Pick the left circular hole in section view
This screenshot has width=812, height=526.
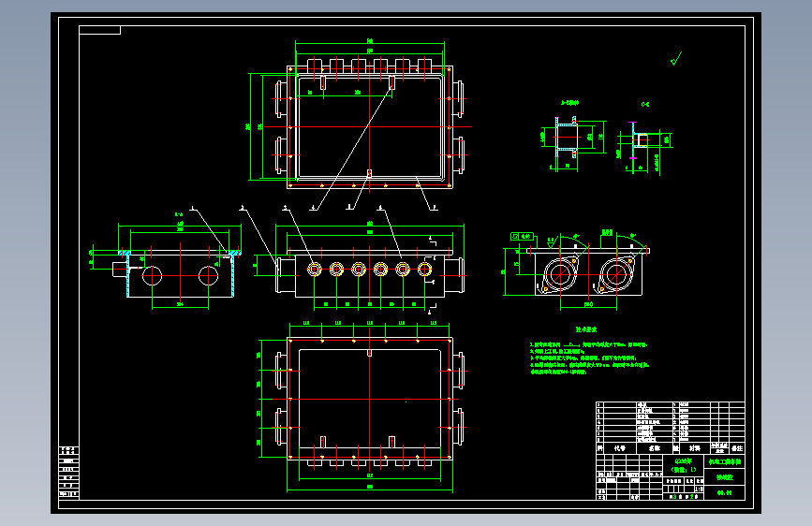[x=153, y=276]
